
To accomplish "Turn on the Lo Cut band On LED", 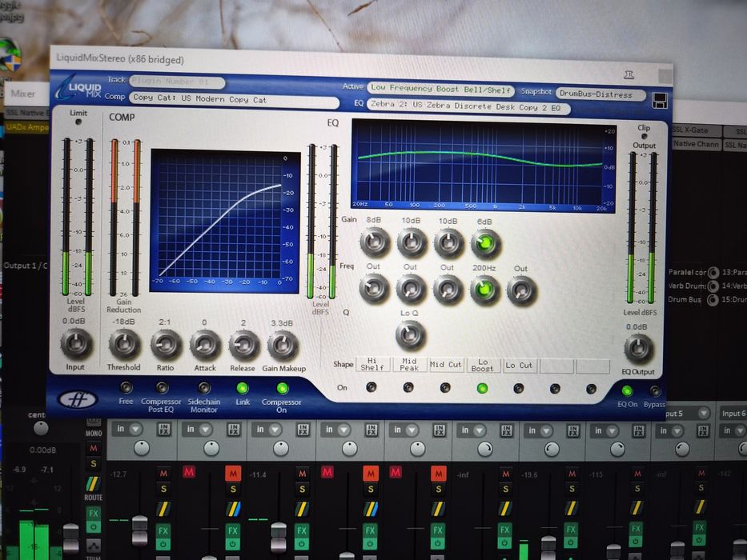I will pyautogui.click(x=518, y=389).
